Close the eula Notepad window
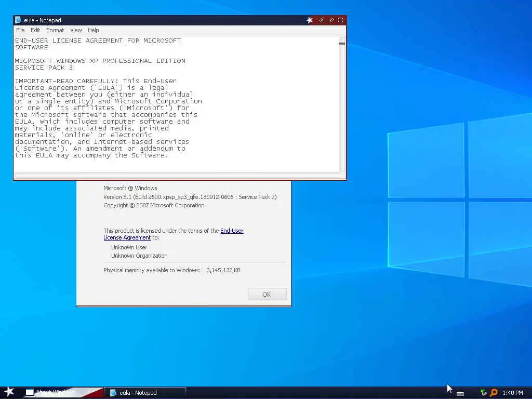 click(x=341, y=20)
